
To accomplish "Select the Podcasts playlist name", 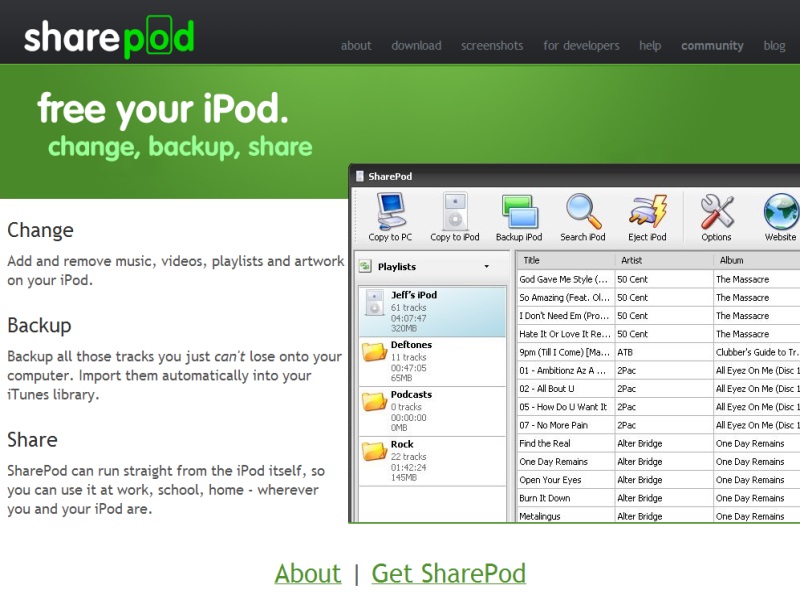I will point(411,394).
